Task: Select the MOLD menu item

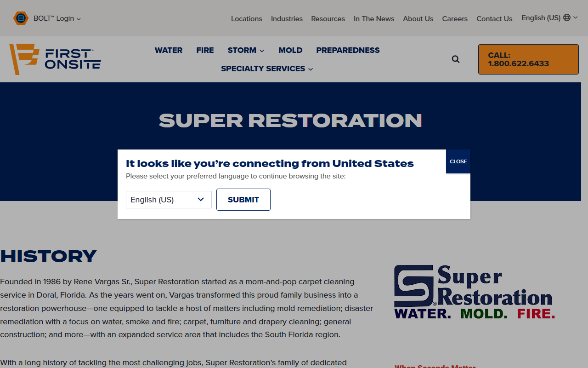Action: click(x=290, y=50)
